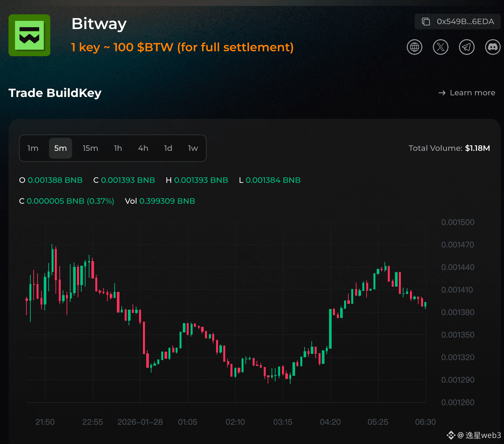Screen dimensions: 504x444
Task: Click the Learn more arrow icon
Action: click(x=442, y=93)
